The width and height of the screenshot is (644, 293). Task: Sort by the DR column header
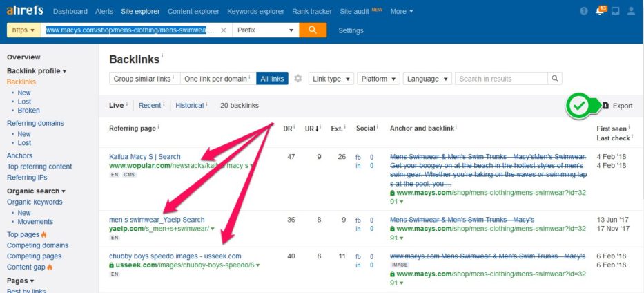(x=289, y=129)
